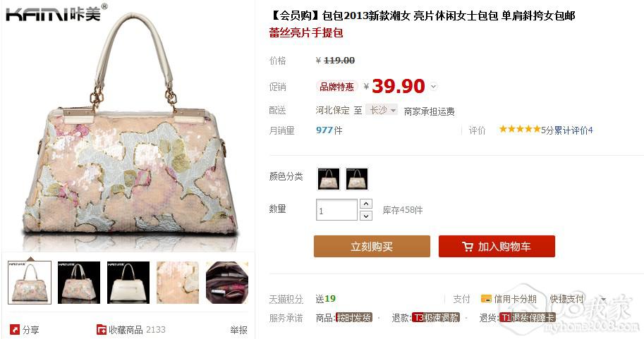
Task: Click the T3 极速退款 badge
Action: click(436, 317)
